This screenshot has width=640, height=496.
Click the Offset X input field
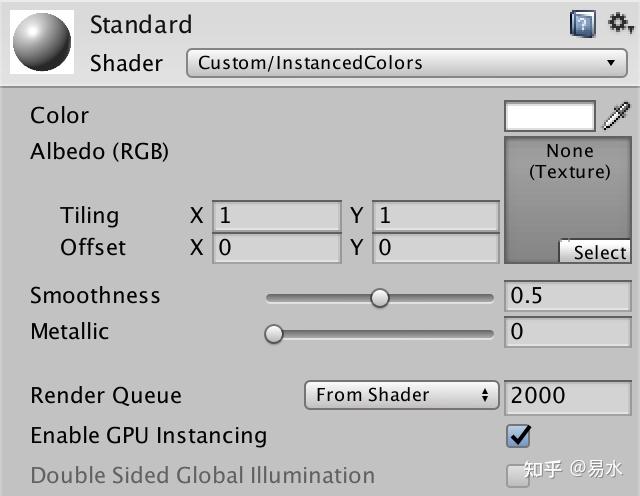click(277, 248)
